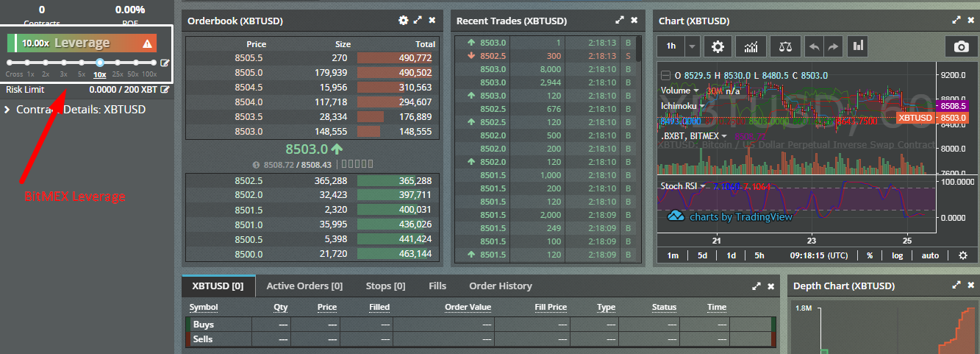Viewport: 980px width, 354px height.
Task: Redo chart action arrow
Action: (833, 46)
